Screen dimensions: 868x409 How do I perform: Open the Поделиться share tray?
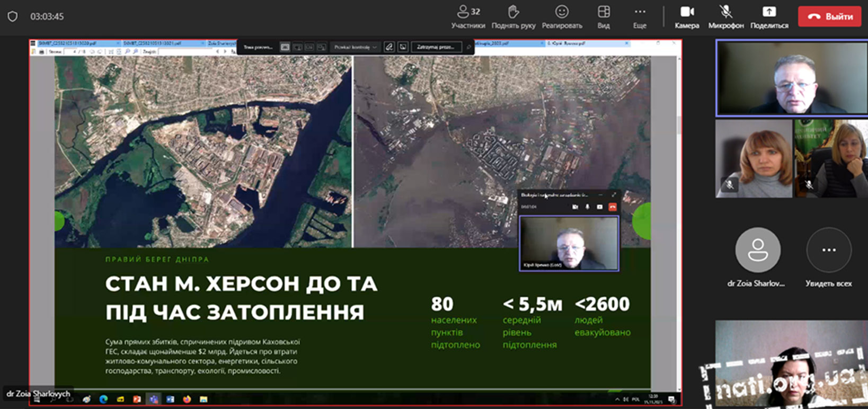click(769, 17)
